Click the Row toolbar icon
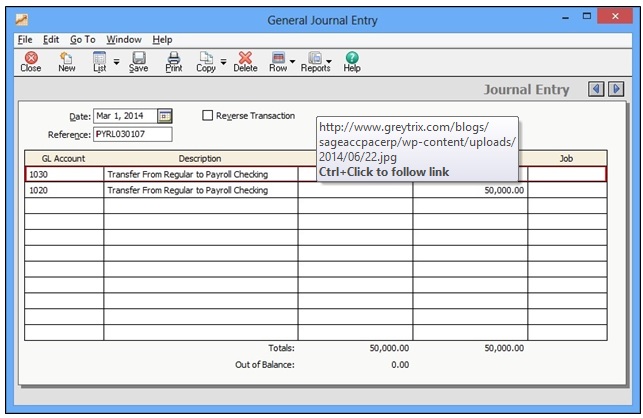The width and height of the screenshot is (643, 418). (278, 62)
